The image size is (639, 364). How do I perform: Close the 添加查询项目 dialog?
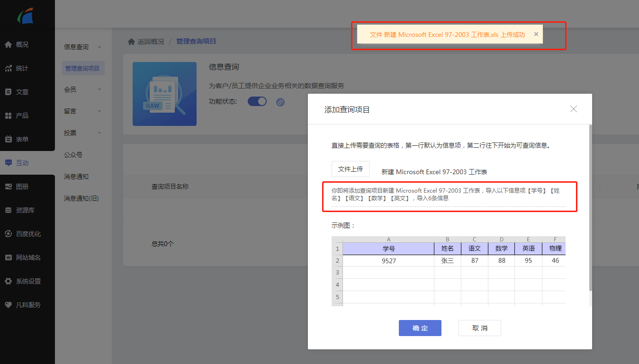tap(574, 109)
